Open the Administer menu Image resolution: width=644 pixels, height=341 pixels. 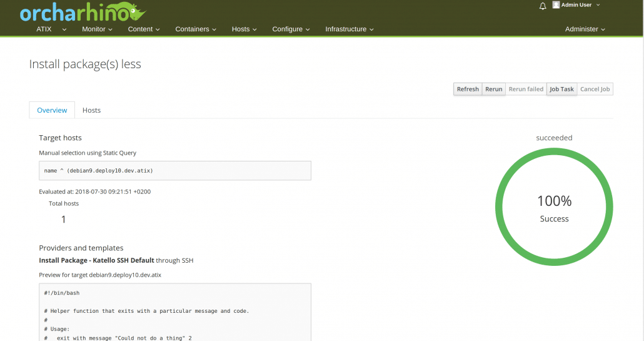pos(585,29)
